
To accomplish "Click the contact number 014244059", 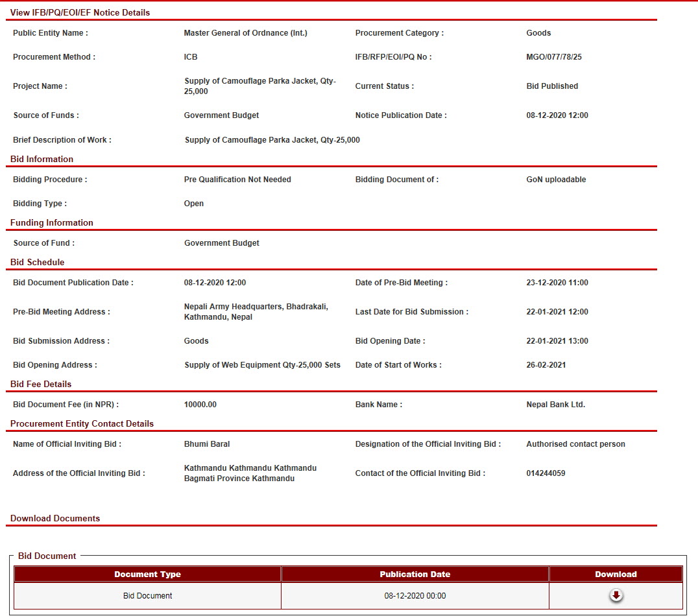I will (x=545, y=473).
